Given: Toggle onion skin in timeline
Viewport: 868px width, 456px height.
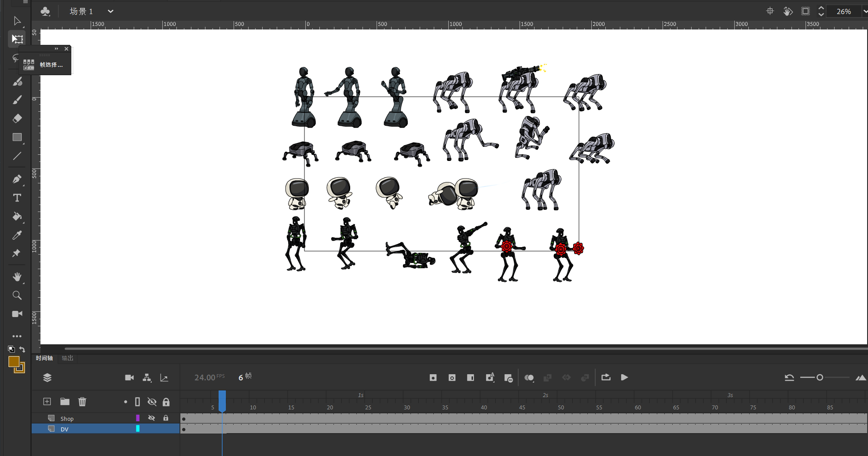Looking at the screenshot, I should pos(529,378).
